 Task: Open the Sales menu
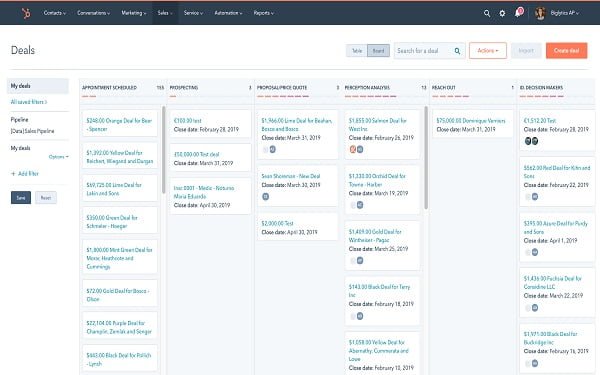(165, 13)
